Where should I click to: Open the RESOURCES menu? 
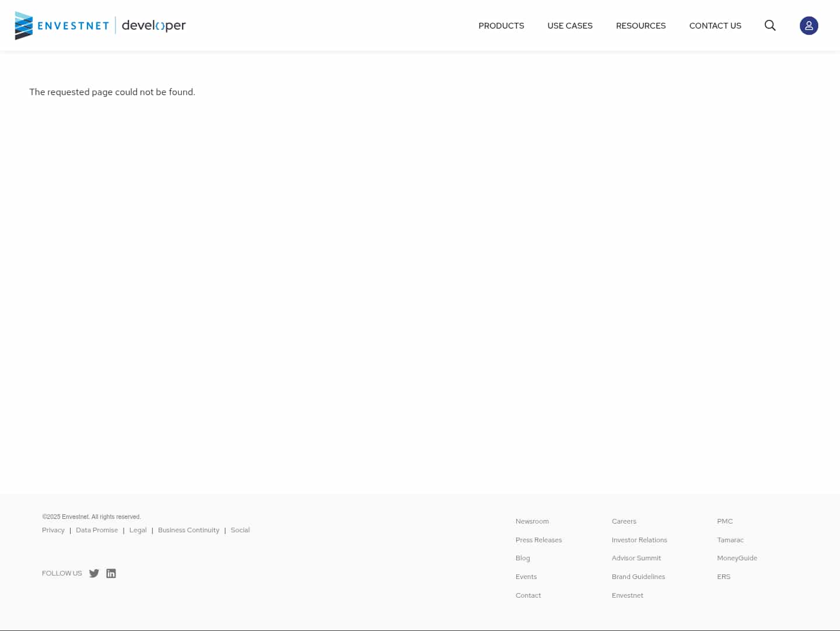tap(640, 25)
